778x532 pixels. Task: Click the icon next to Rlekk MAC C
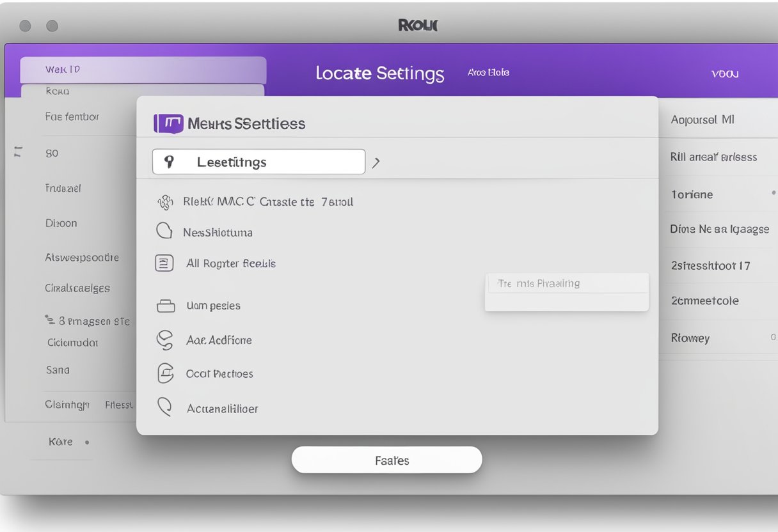pos(165,202)
